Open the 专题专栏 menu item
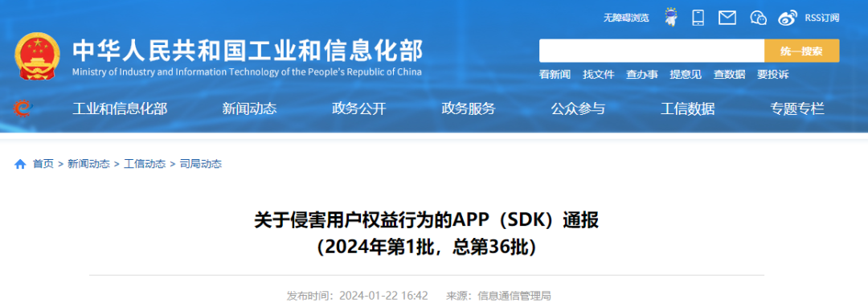The height and width of the screenshot is (307, 868). [797, 109]
